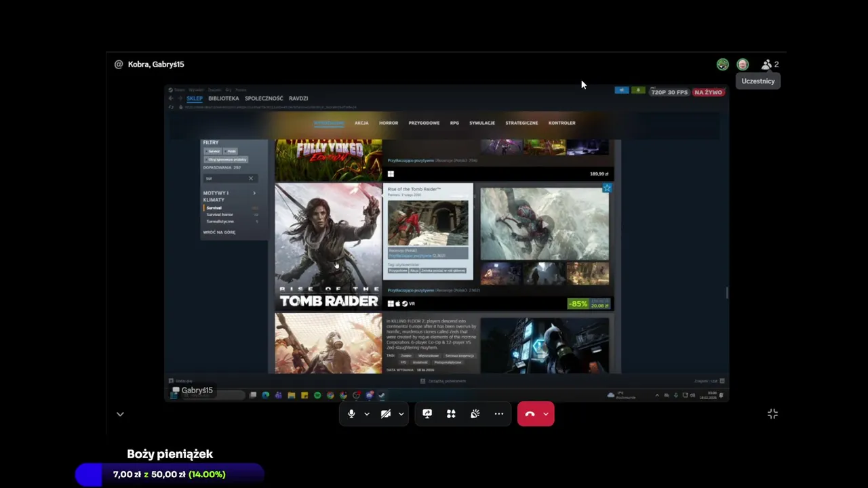Open the soundboard icon
Image resolution: width=868 pixels, height=488 pixels.
point(475,413)
